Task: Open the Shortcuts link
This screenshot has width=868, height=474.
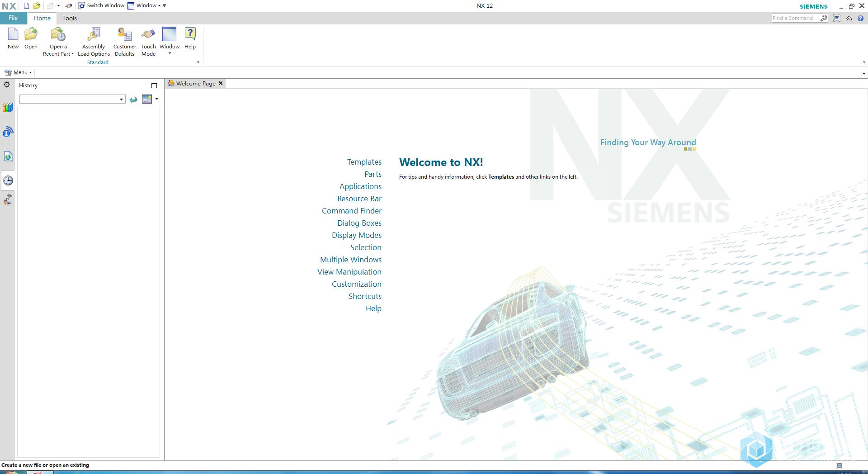Action: (x=365, y=296)
